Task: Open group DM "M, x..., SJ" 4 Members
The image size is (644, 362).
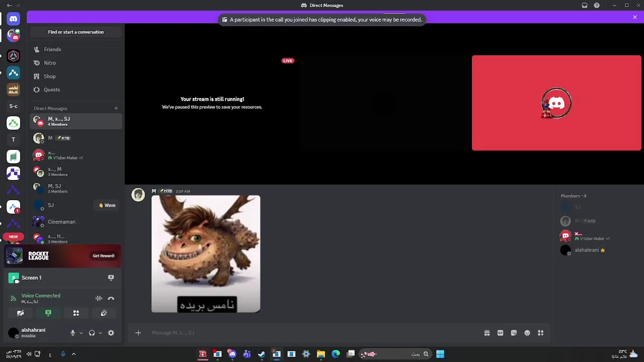Action: tap(75, 121)
